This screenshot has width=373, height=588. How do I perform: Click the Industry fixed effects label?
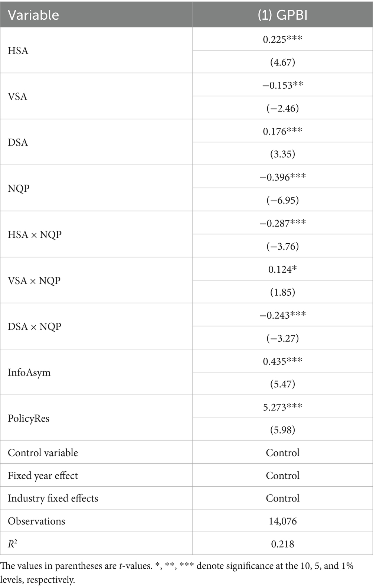click(x=53, y=498)
